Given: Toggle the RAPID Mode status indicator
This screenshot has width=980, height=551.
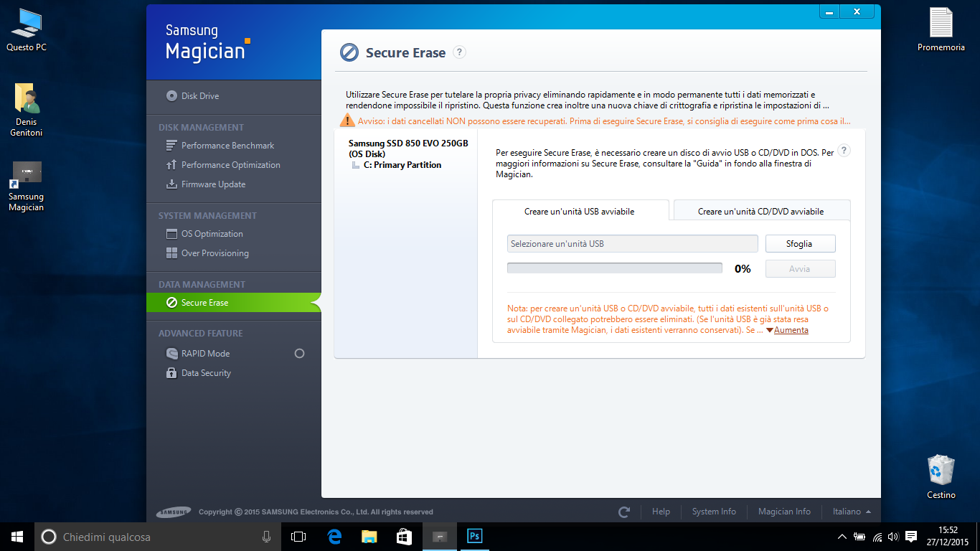Looking at the screenshot, I should tap(300, 354).
